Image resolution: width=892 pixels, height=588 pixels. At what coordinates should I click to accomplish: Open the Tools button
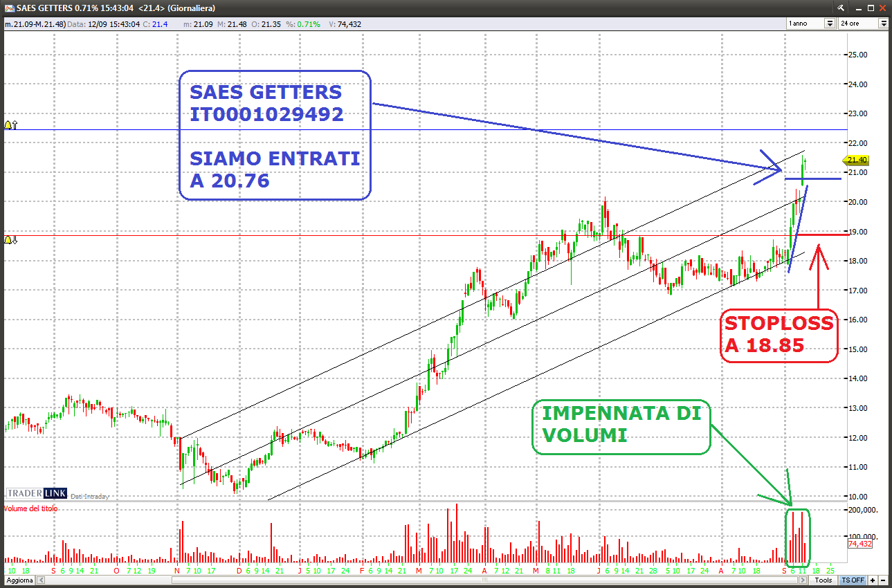[x=823, y=580]
